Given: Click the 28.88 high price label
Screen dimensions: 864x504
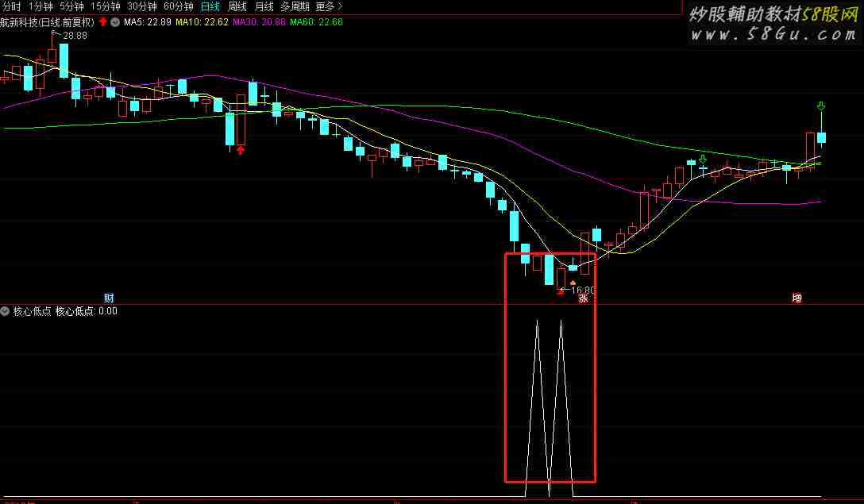Looking at the screenshot, I should [x=75, y=35].
